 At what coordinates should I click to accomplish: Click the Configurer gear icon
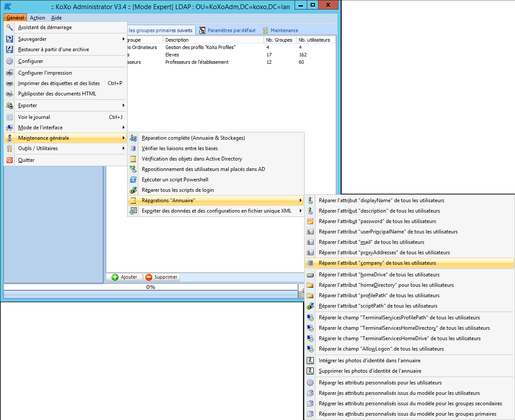(x=10, y=61)
